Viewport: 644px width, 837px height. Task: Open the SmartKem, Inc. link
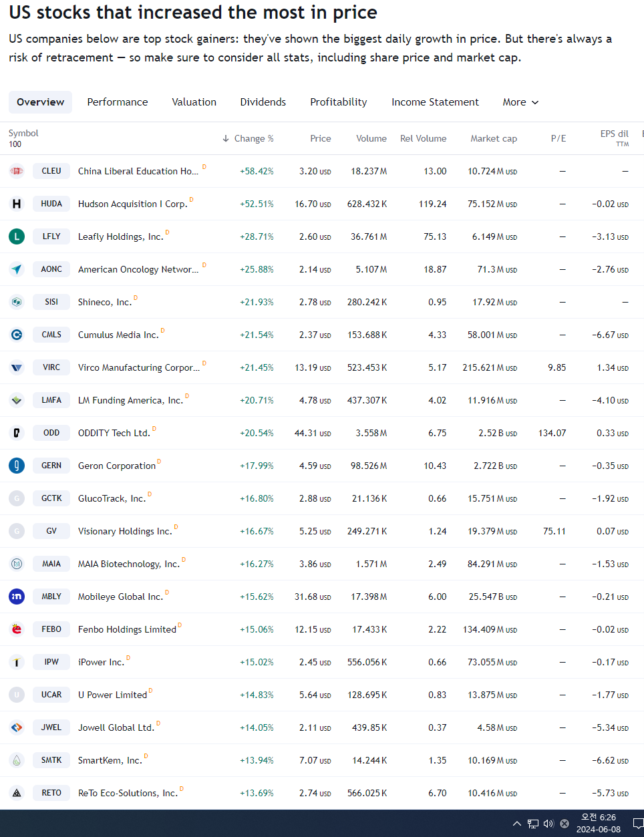110,760
